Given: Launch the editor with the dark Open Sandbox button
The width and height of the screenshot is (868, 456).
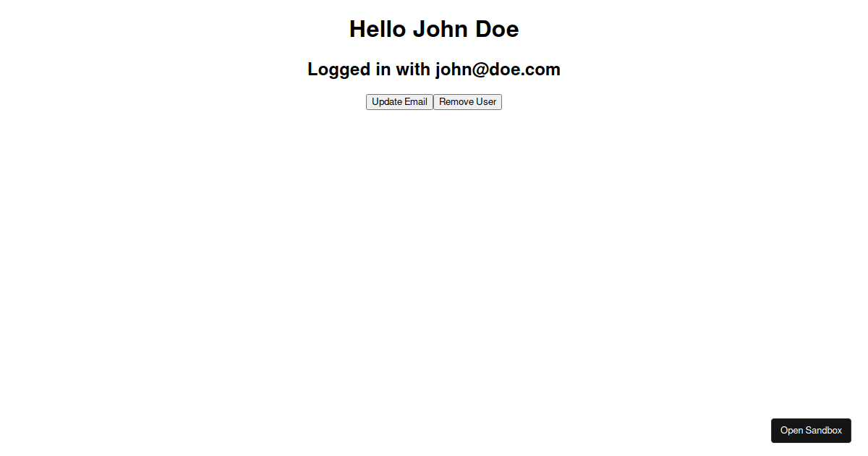Looking at the screenshot, I should click(811, 431).
